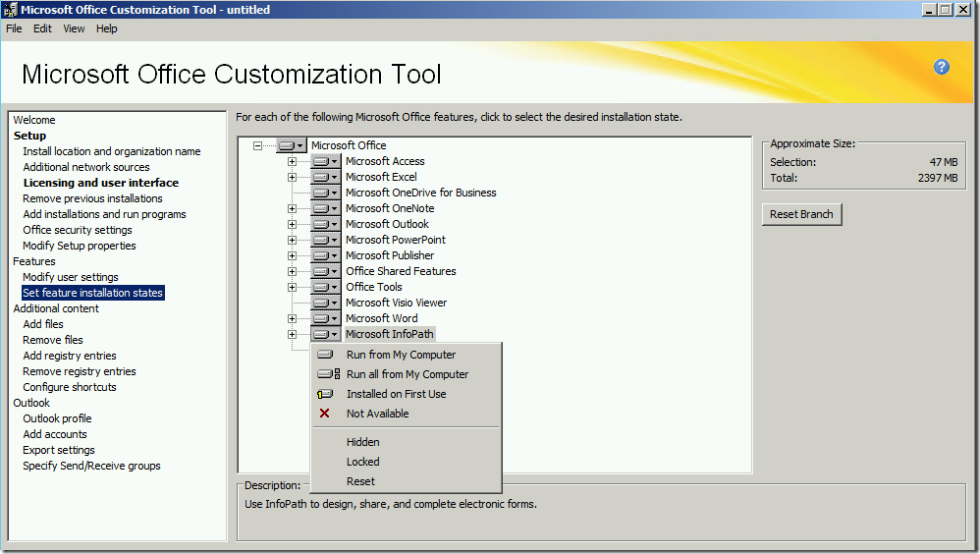This screenshot has width=980, height=554.
Task: Click the 'Run all from My Computer' drive icon
Action: 328,374
